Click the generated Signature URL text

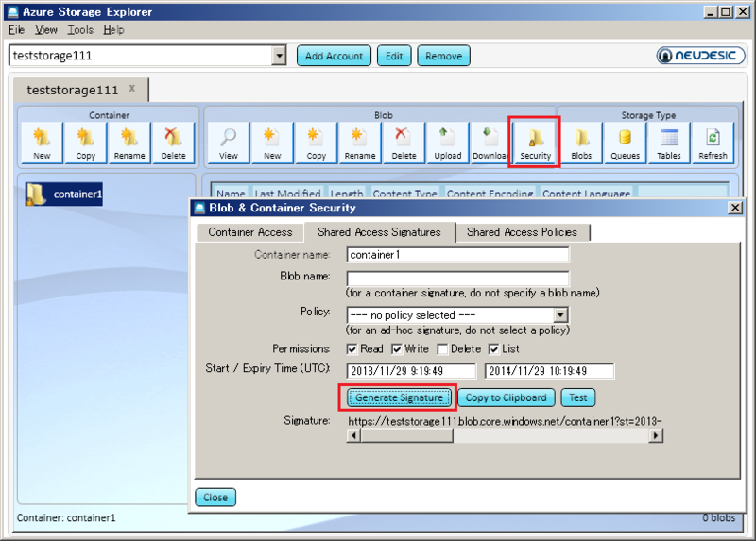(505, 421)
